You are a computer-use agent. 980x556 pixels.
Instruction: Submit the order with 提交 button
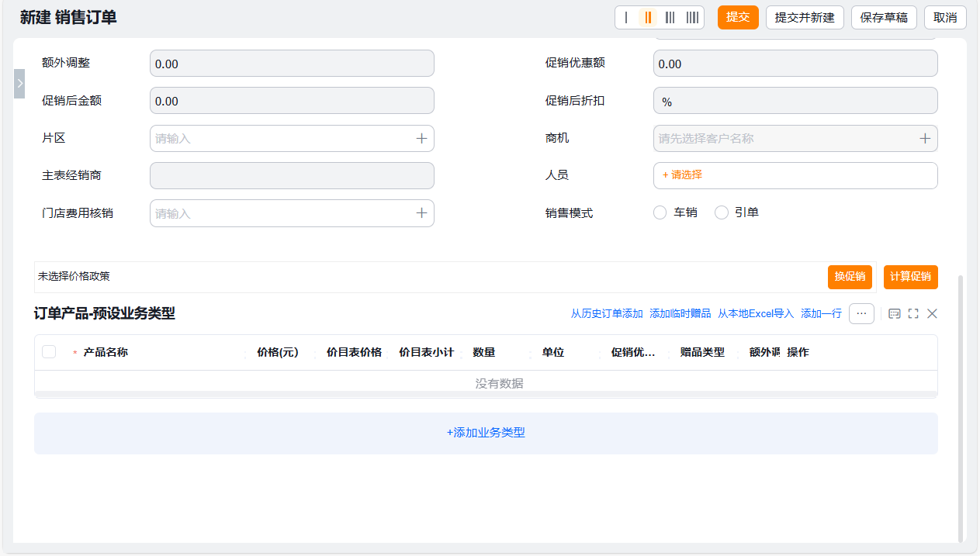pos(737,17)
